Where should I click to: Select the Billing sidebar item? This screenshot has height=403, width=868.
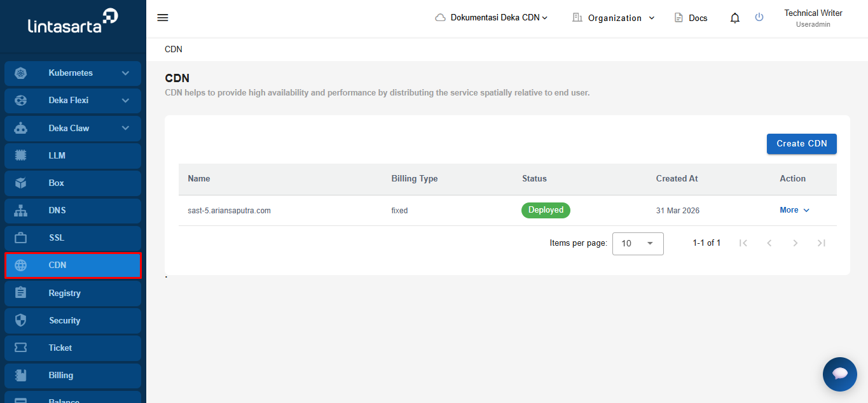pyautogui.click(x=73, y=376)
